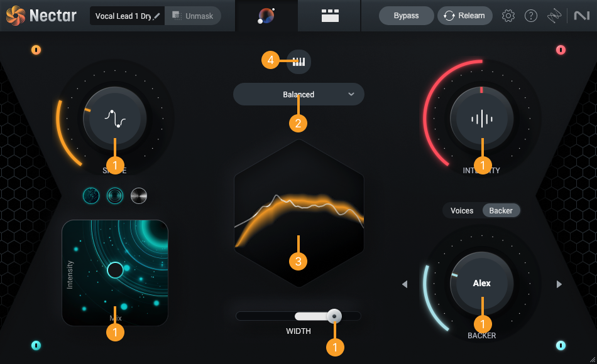Go to the next backer voice arrow
This screenshot has height=364, width=597.
click(559, 284)
